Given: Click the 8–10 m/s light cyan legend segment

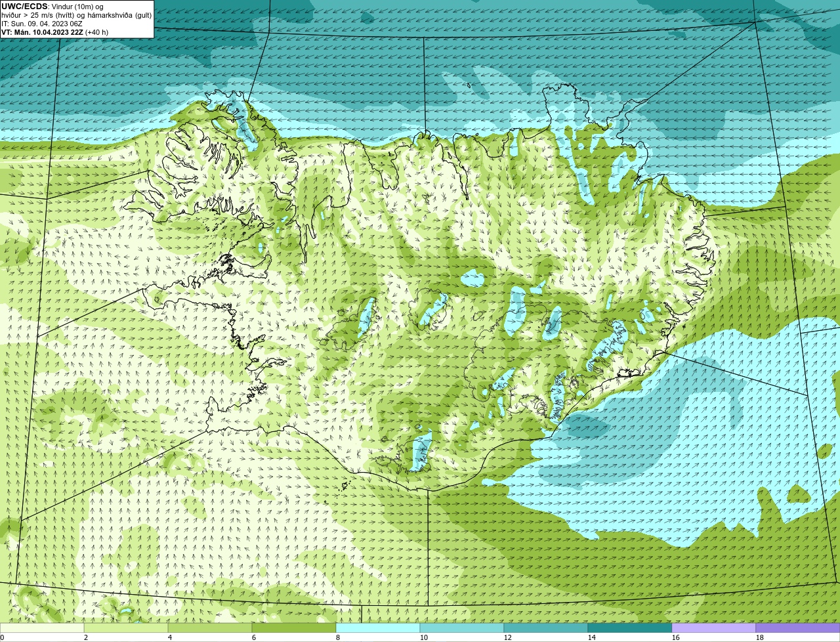Looking at the screenshot, I should 378,628.
